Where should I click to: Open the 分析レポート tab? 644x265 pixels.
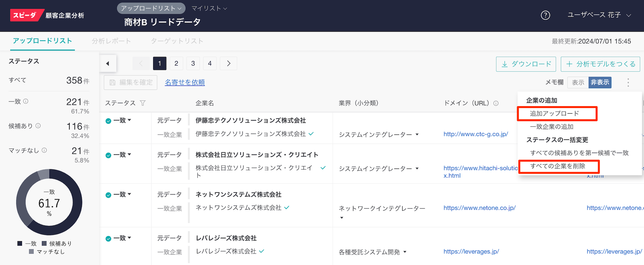tap(111, 41)
